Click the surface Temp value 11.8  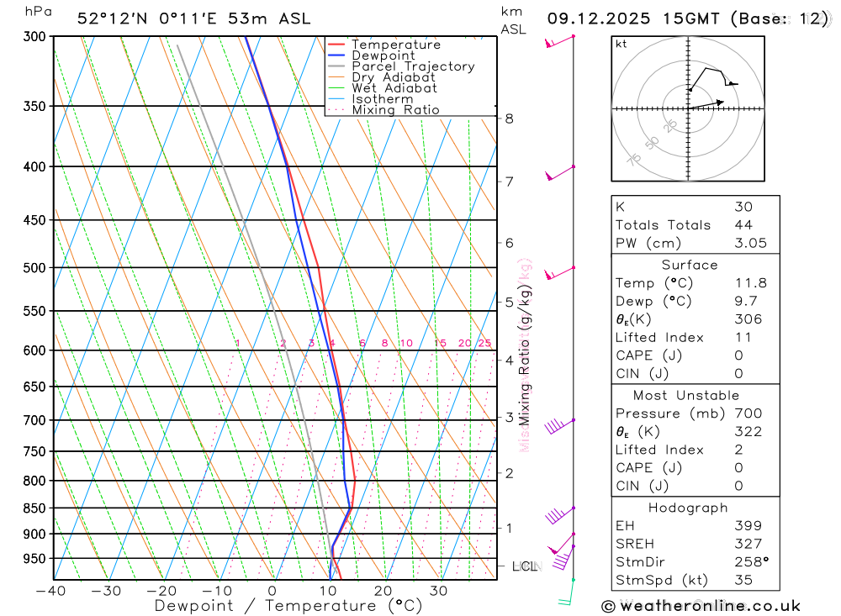(751, 283)
